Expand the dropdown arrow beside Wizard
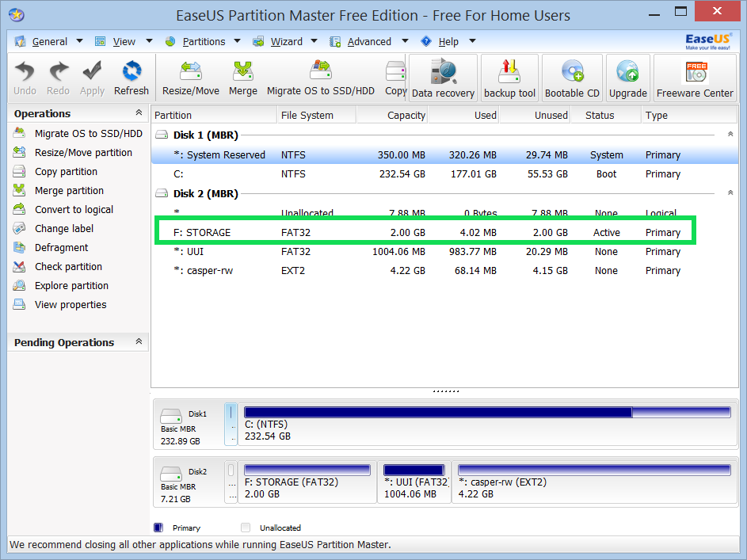Image resolution: width=747 pixels, height=560 pixels. click(x=314, y=41)
